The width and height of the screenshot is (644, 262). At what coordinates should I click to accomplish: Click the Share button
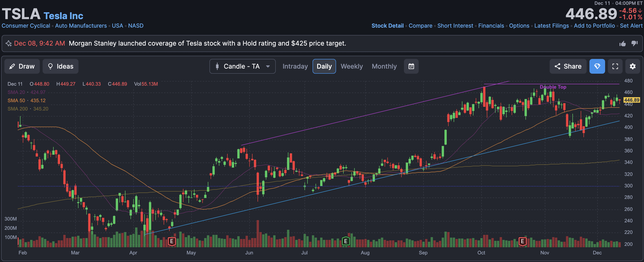click(x=568, y=66)
